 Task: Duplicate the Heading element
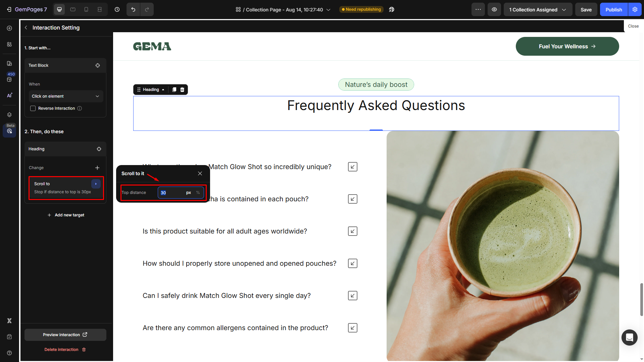pyautogui.click(x=174, y=90)
